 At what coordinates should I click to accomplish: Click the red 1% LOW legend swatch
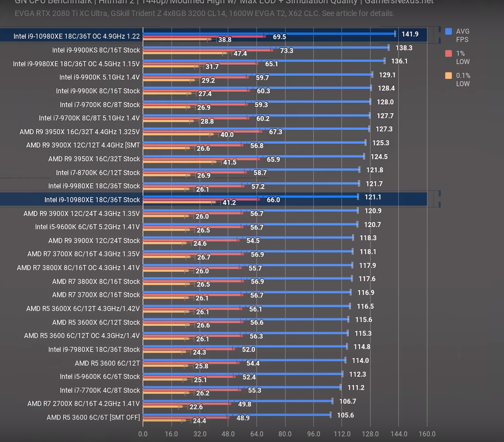coord(449,53)
